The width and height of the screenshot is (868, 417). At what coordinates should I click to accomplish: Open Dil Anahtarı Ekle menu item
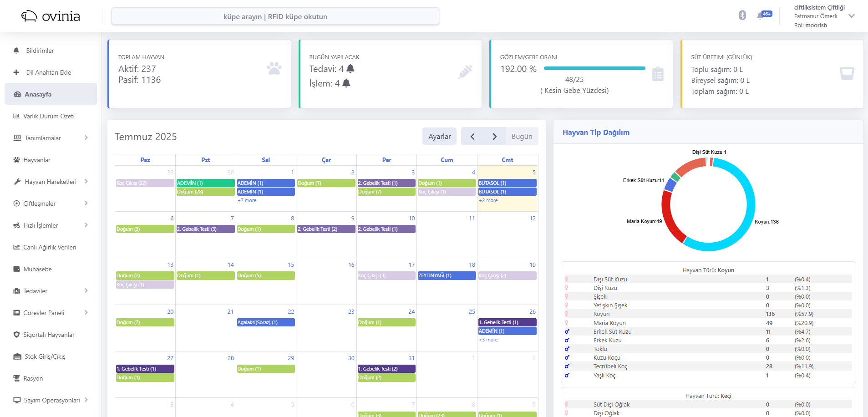pos(51,72)
